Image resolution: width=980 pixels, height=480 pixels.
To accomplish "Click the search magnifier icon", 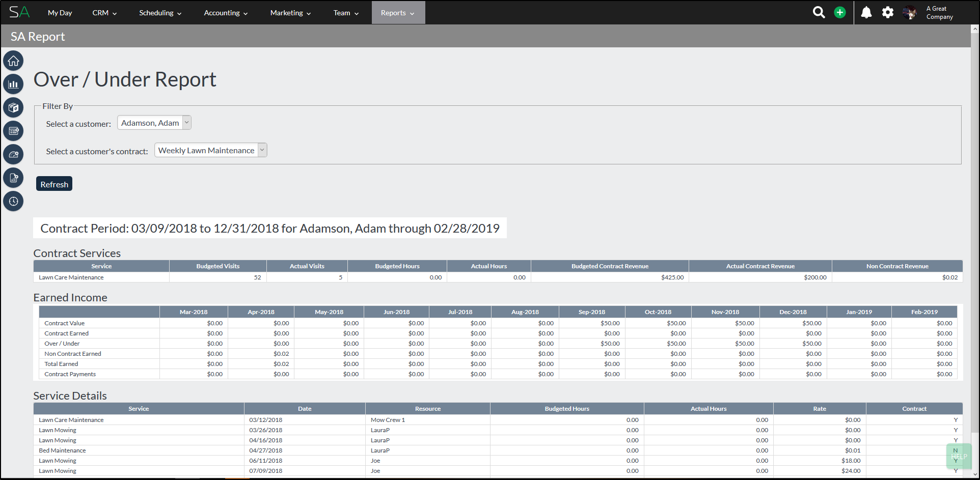I will 819,13.
